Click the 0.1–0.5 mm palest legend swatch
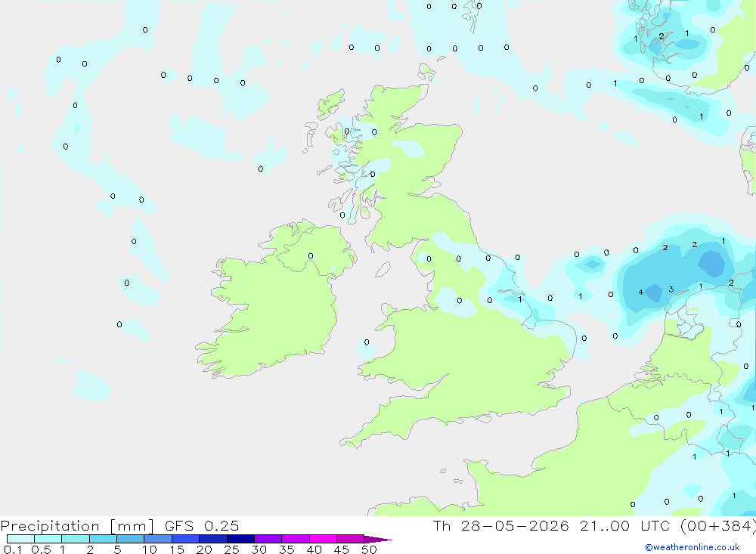Screen dimensions: 756x554 pos(20,539)
